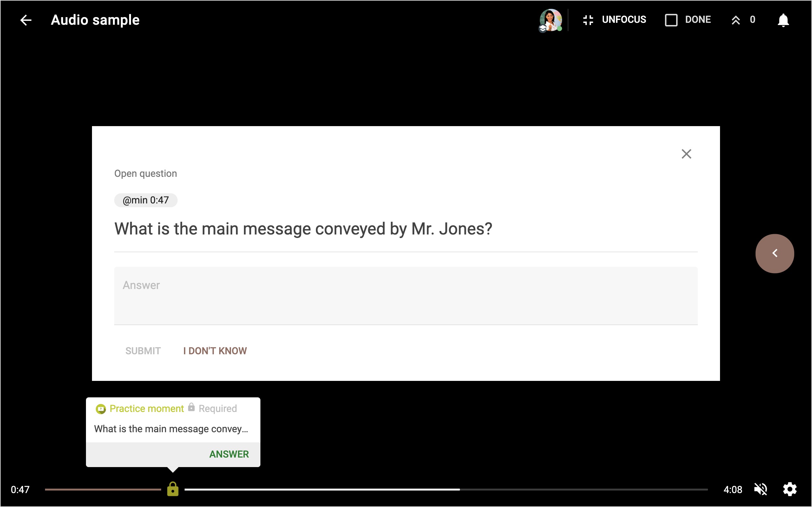
Task: Click the practice moment question preview text
Action: coord(171,429)
